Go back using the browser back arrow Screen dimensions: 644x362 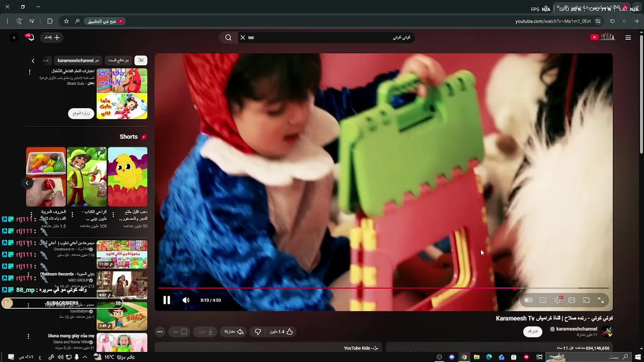[x=636, y=21]
